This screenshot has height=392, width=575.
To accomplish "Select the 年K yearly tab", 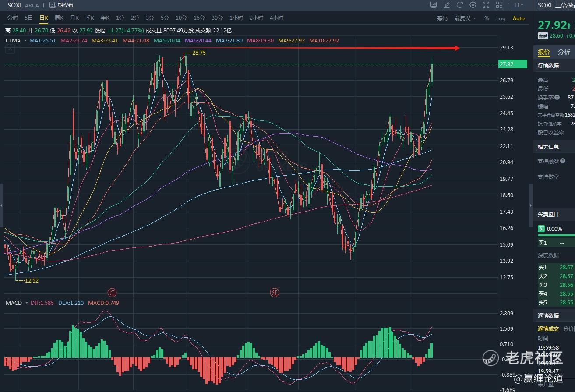I will tap(105, 18).
